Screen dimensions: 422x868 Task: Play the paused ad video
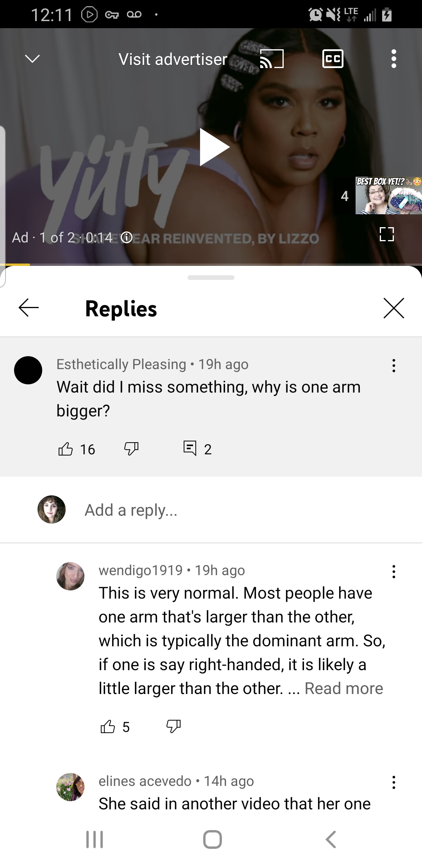pos(214,147)
